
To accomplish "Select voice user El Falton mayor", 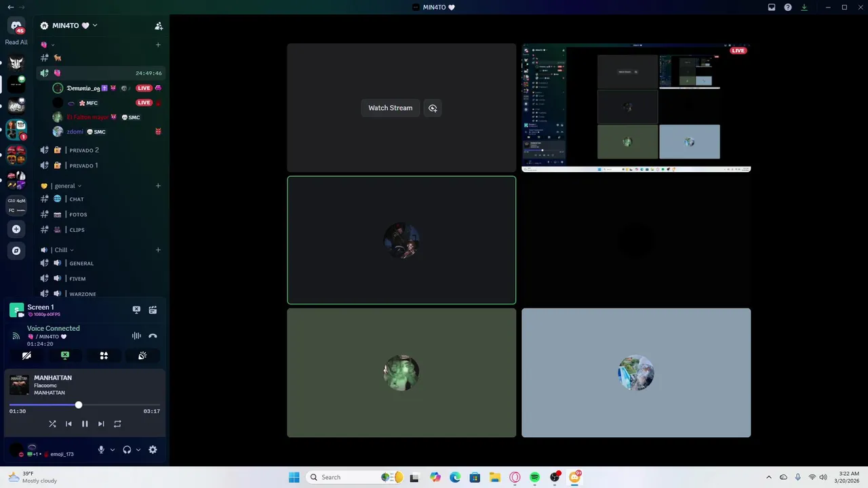I will click(107, 117).
